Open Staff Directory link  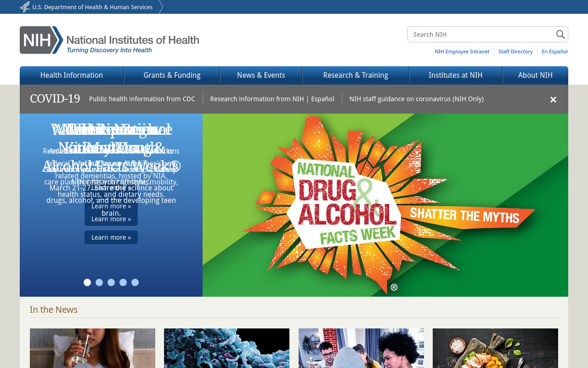tap(515, 52)
